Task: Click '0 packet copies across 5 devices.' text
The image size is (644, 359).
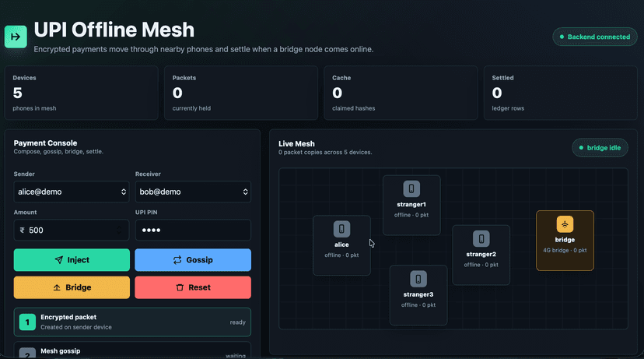Action: point(325,152)
